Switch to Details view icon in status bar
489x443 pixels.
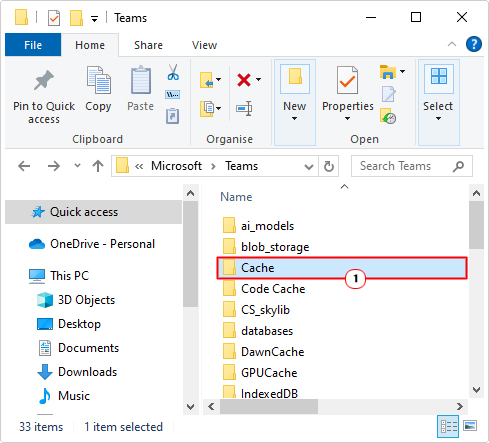coord(448,426)
